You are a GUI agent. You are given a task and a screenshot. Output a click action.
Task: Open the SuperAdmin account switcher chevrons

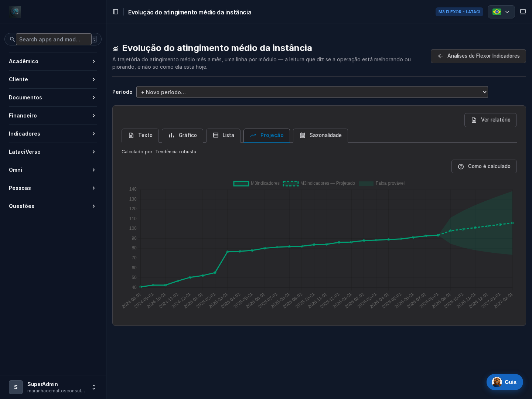click(94, 387)
